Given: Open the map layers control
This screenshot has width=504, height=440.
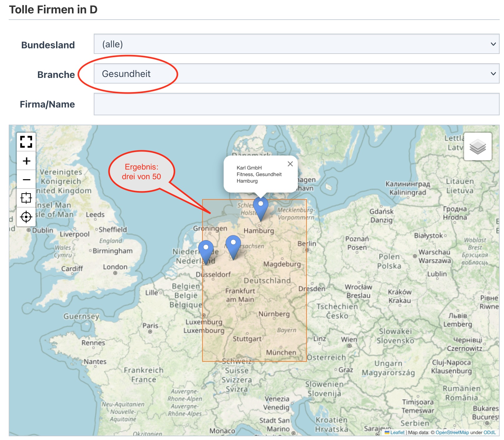Looking at the screenshot, I should pos(478,146).
